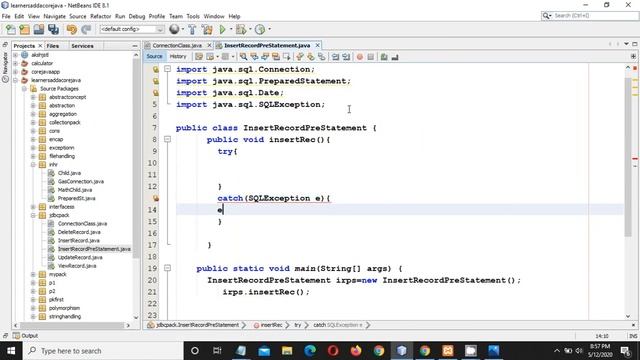Click the New File toolbar icon
640x360 pixels.
click(x=11, y=29)
